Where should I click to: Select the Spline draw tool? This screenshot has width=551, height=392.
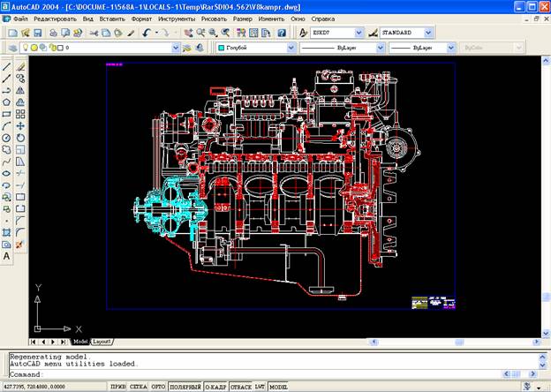point(7,162)
